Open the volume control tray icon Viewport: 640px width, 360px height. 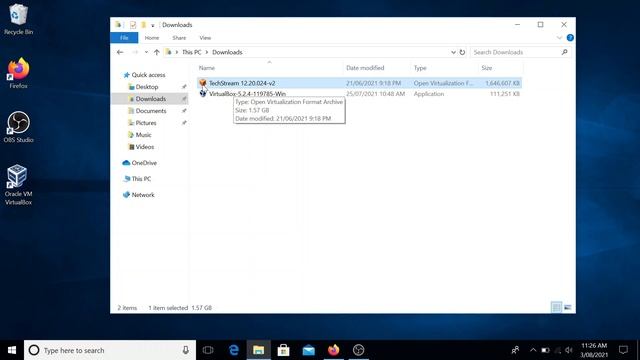(x=569, y=350)
